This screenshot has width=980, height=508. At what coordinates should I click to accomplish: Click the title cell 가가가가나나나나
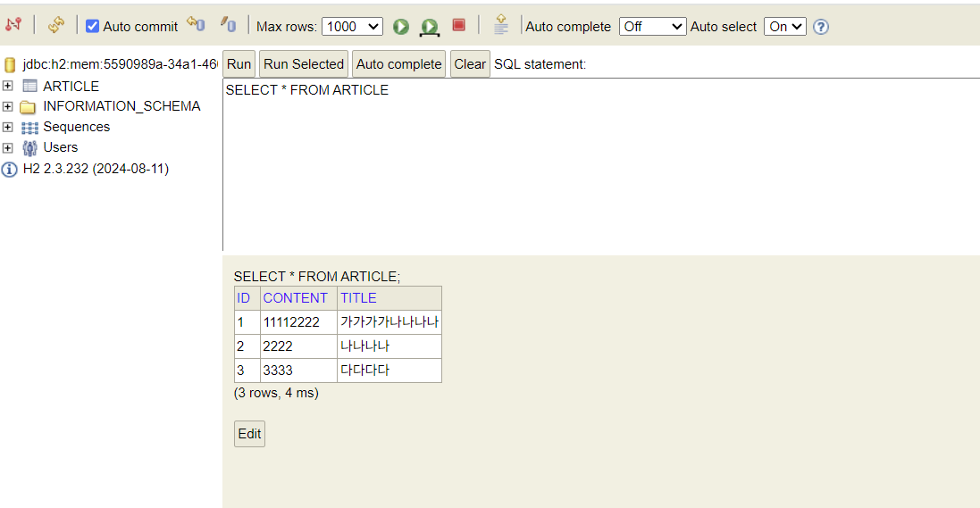coord(389,322)
